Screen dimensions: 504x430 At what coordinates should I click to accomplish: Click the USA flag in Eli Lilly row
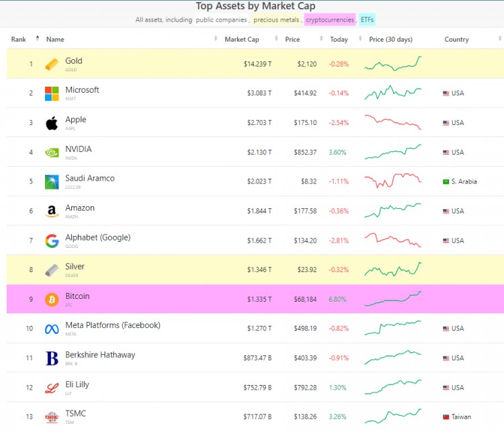446,388
